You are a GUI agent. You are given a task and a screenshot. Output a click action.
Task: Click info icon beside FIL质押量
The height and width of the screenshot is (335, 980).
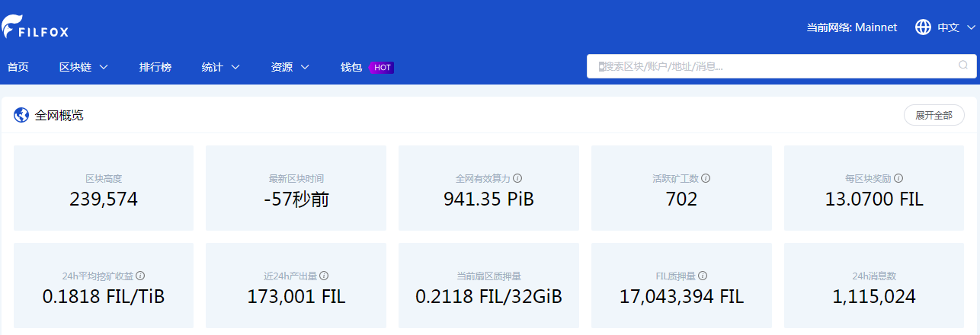click(703, 276)
